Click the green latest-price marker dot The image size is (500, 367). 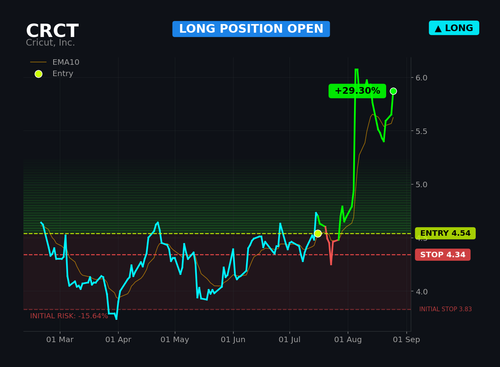[x=393, y=91]
